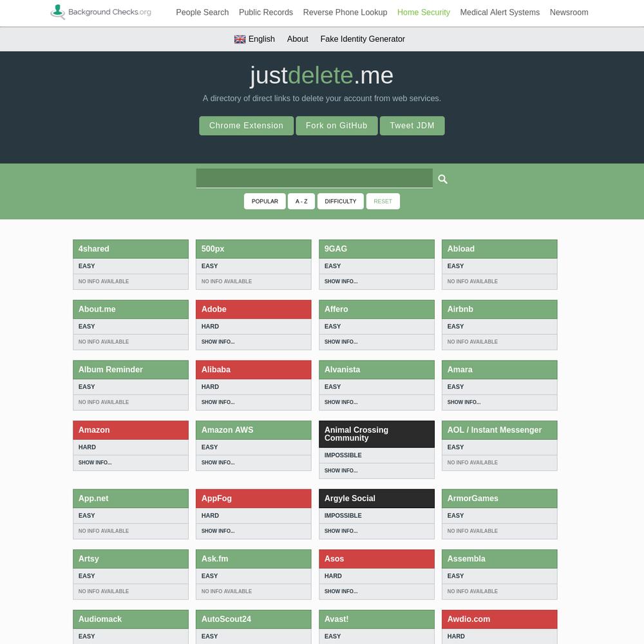The image size is (644, 644).
Task: Open the Abload deletion link
Action: click(499, 249)
